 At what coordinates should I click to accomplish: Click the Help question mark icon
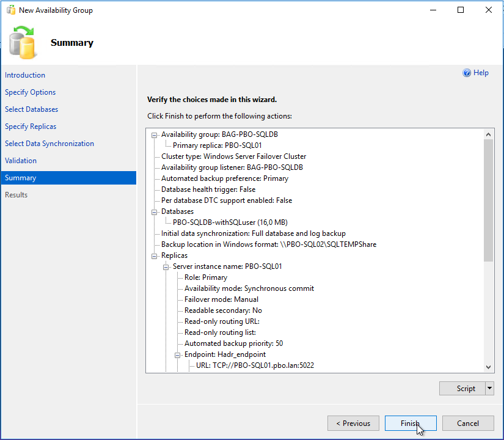coord(467,73)
